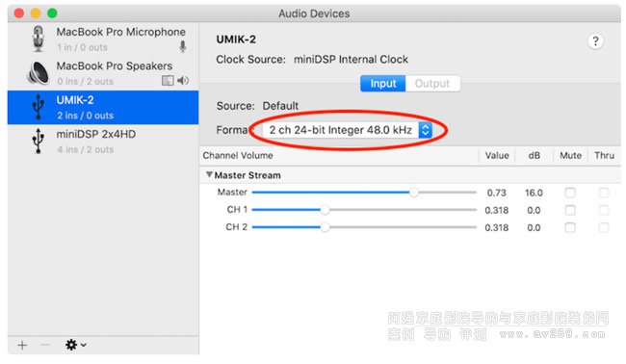Viewport: 626px width, 364px height.
Task: Click the default input microphone indicator icon
Action: (x=183, y=46)
